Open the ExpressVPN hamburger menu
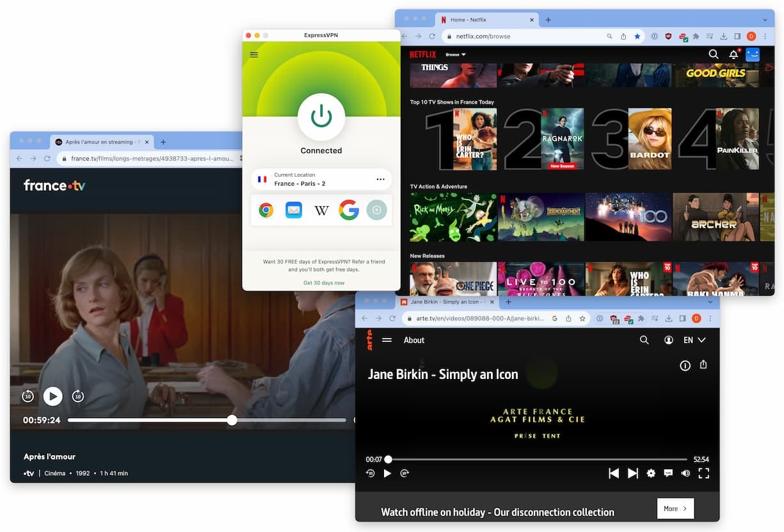Screen dimensions: 784x532 (254, 54)
